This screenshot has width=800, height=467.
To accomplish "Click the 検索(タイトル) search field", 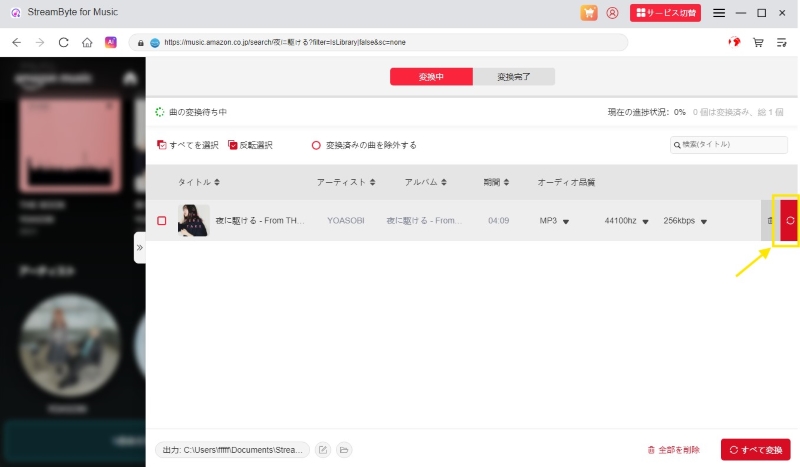I will tap(729, 145).
